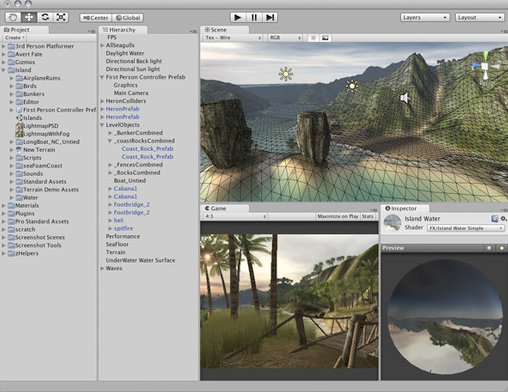Toggle preview light button
This screenshot has width=508, height=392.
click(501, 248)
